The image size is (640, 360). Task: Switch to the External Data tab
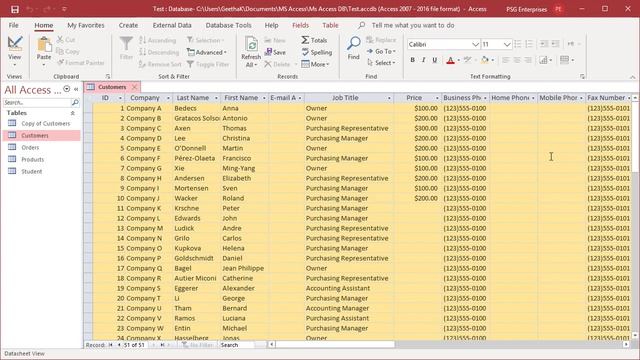coord(172,25)
